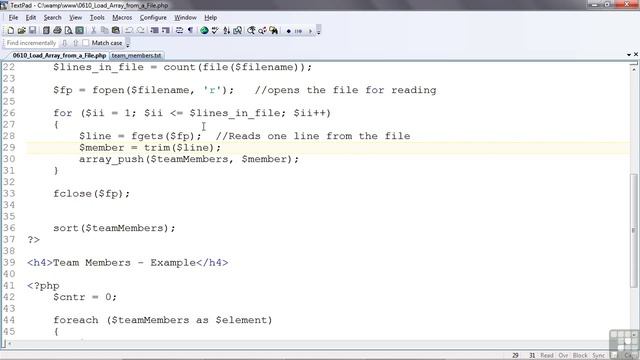Click the "//opens the file for reading" comment
640x360 pixels.
point(345,90)
